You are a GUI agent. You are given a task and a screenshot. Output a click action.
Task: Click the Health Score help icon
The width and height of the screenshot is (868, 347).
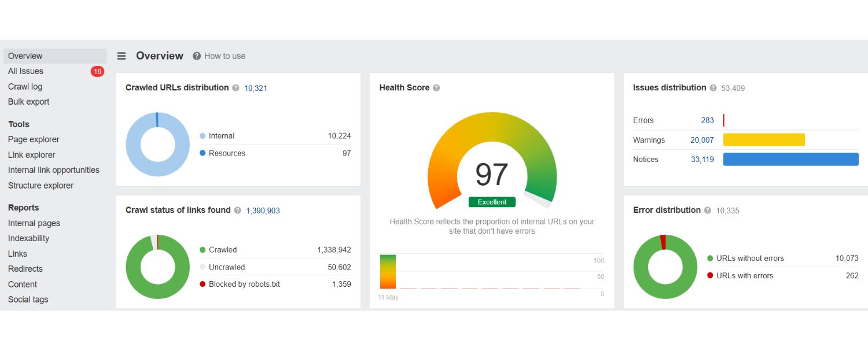437,87
